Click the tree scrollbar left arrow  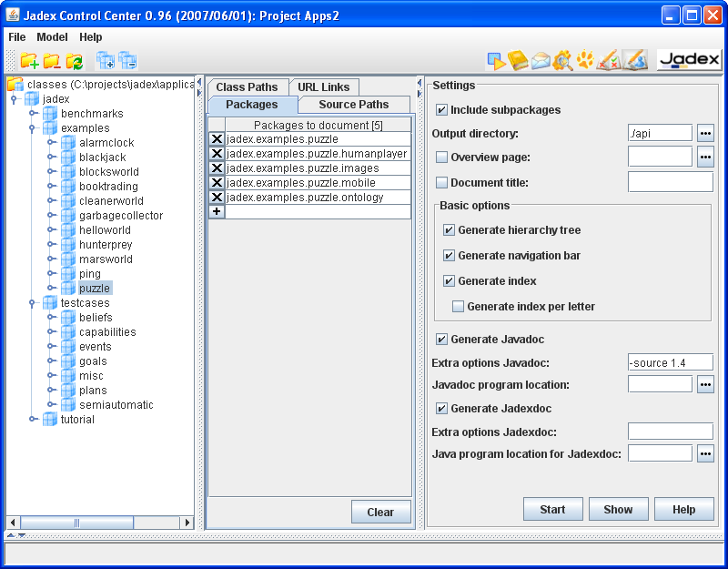13,523
